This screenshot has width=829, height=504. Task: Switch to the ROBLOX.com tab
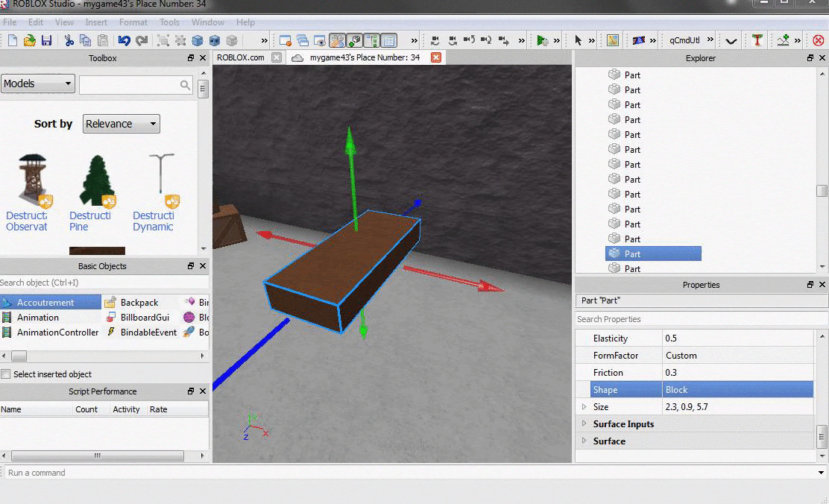[x=241, y=57]
